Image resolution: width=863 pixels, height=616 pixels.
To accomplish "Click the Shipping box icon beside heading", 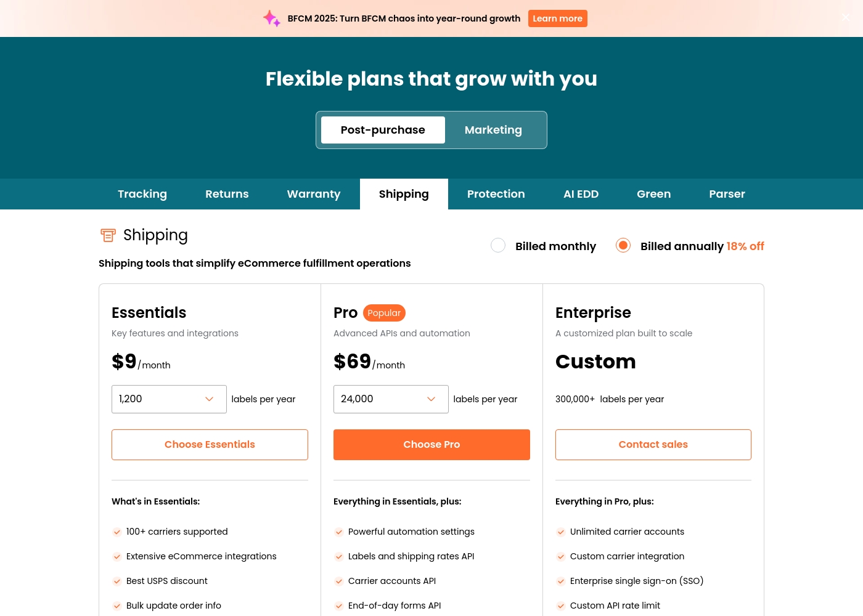I will (108, 235).
